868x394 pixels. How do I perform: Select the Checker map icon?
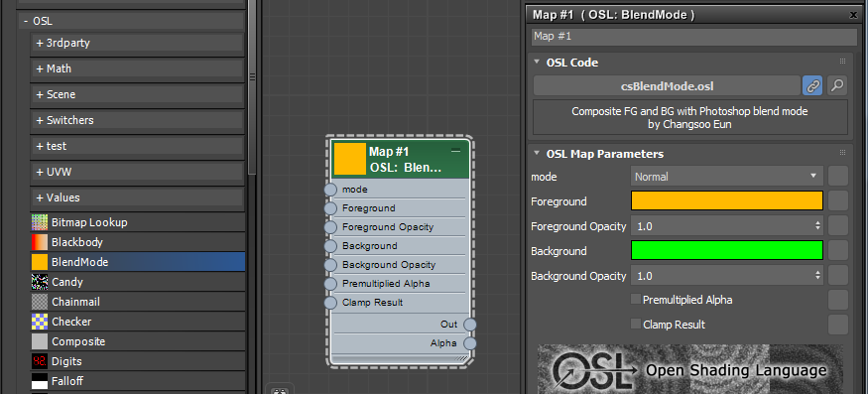click(x=40, y=322)
